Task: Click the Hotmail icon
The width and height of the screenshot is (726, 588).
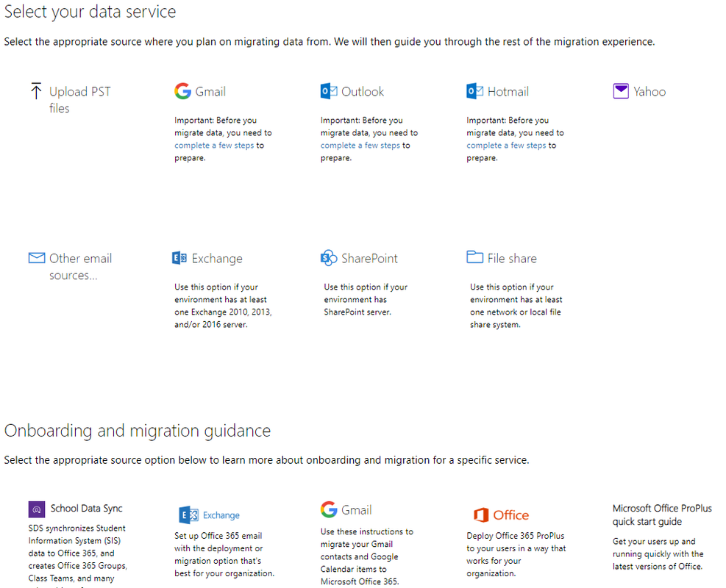Action: coord(475,91)
